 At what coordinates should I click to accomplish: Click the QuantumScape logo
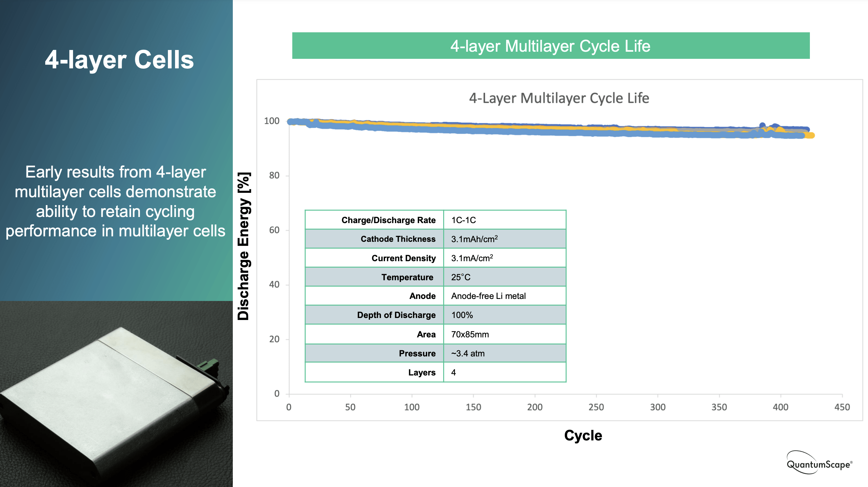[819, 461]
